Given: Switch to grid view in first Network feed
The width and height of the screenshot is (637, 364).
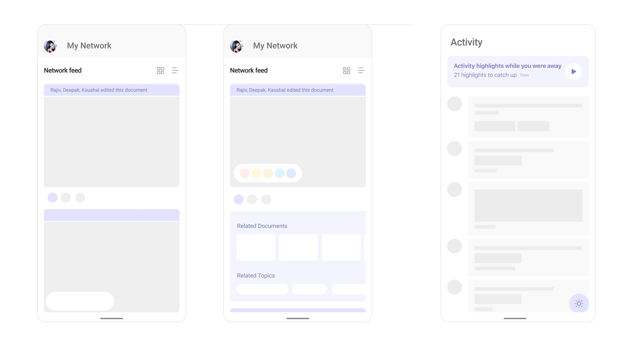Looking at the screenshot, I should click(x=160, y=70).
